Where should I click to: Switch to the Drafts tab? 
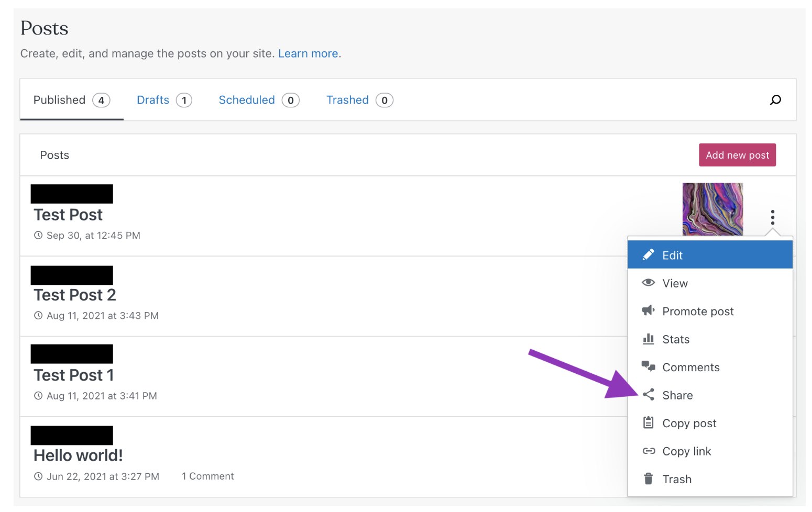coord(152,99)
